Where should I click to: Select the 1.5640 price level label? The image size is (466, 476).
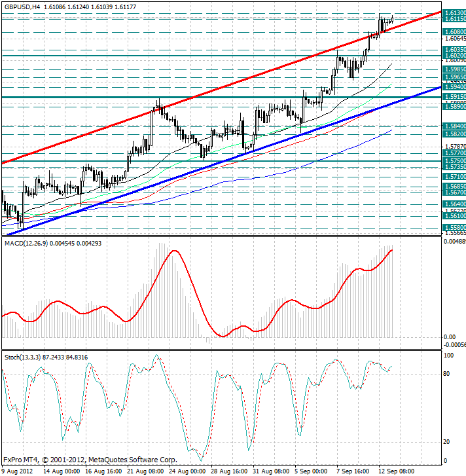pyautogui.click(x=454, y=204)
